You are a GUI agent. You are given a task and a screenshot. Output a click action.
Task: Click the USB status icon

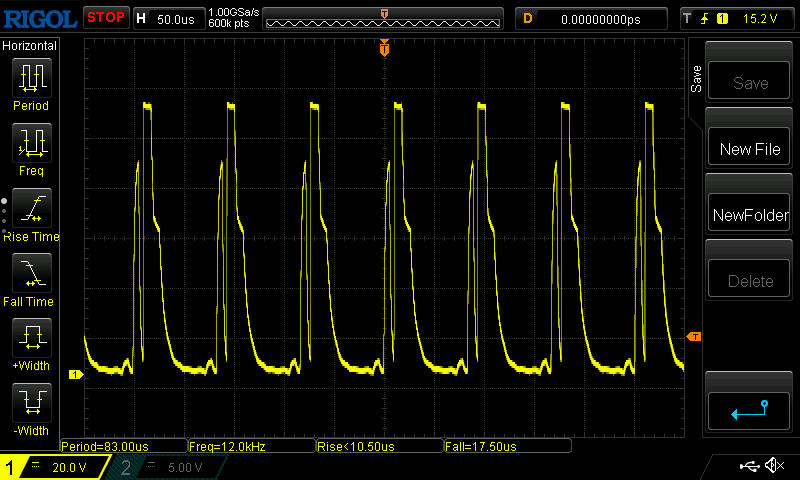tap(749, 466)
